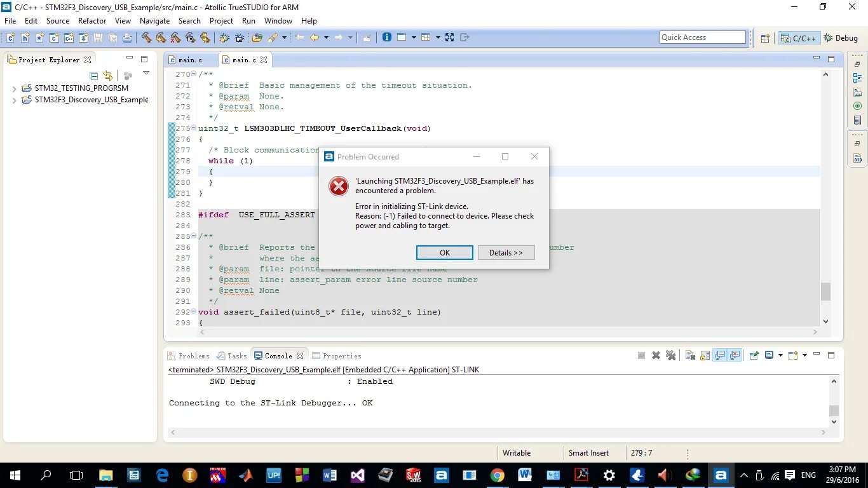Open dropdown next to Display Selected Console
868x488 pixels.
point(780,355)
